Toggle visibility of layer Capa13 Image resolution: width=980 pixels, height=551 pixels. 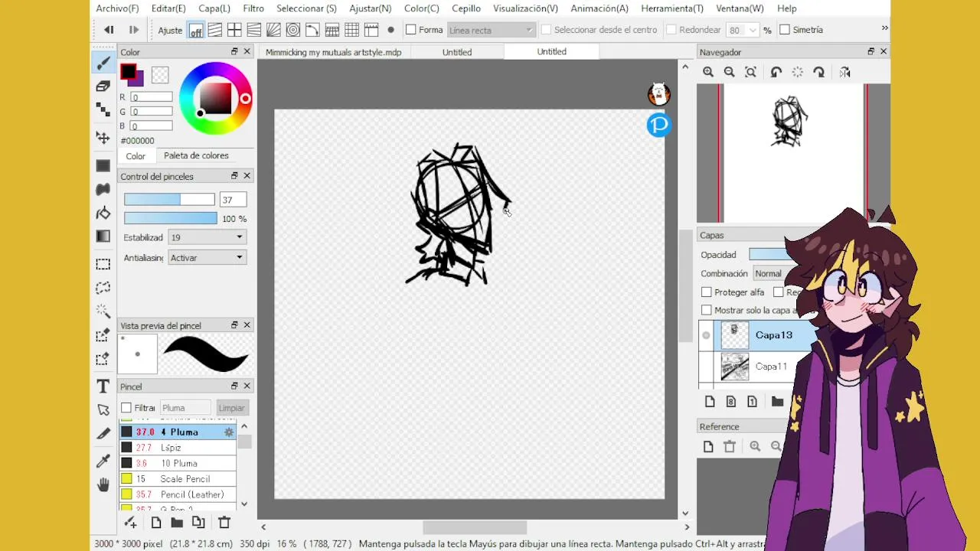pyautogui.click(x=706, y=335)
